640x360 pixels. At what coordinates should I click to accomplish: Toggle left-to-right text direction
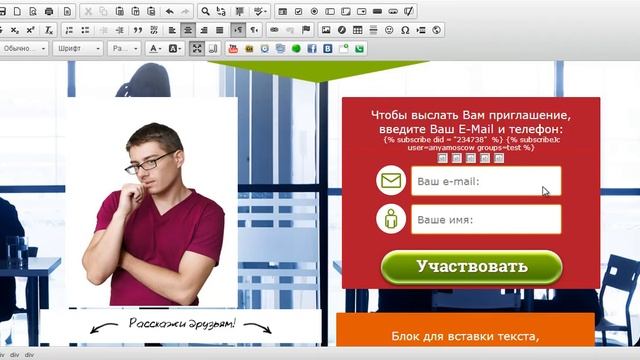(238, 30)
